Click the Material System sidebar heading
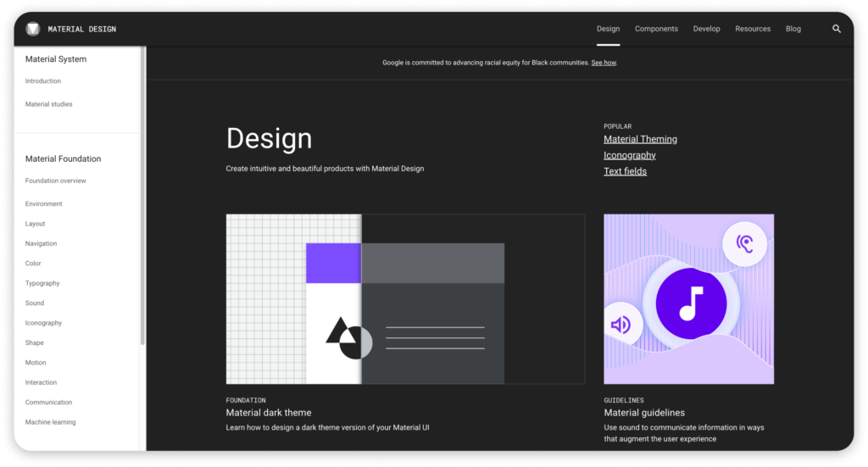 pyautogui.click(x=56, y=59)
